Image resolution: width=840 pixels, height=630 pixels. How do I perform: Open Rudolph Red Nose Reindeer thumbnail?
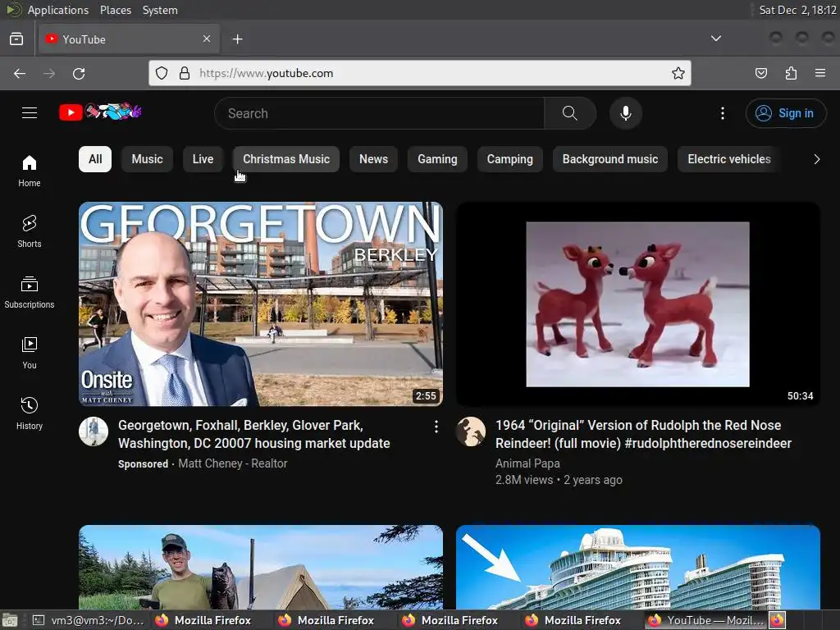pos(638,304)
